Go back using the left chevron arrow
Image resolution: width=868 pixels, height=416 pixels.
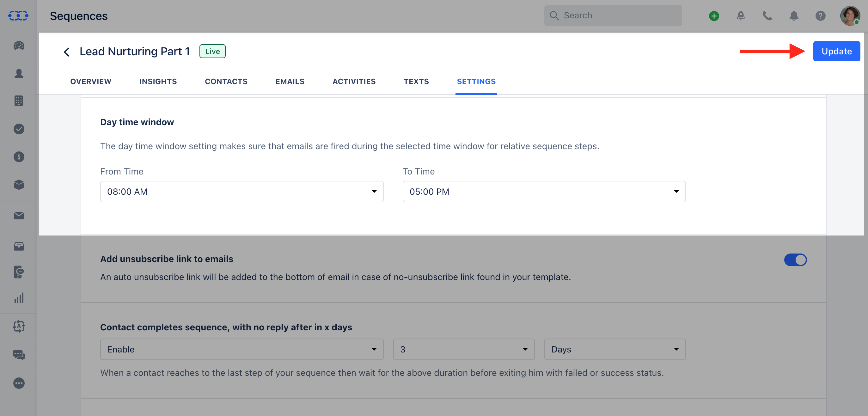[x=67, y=52]
